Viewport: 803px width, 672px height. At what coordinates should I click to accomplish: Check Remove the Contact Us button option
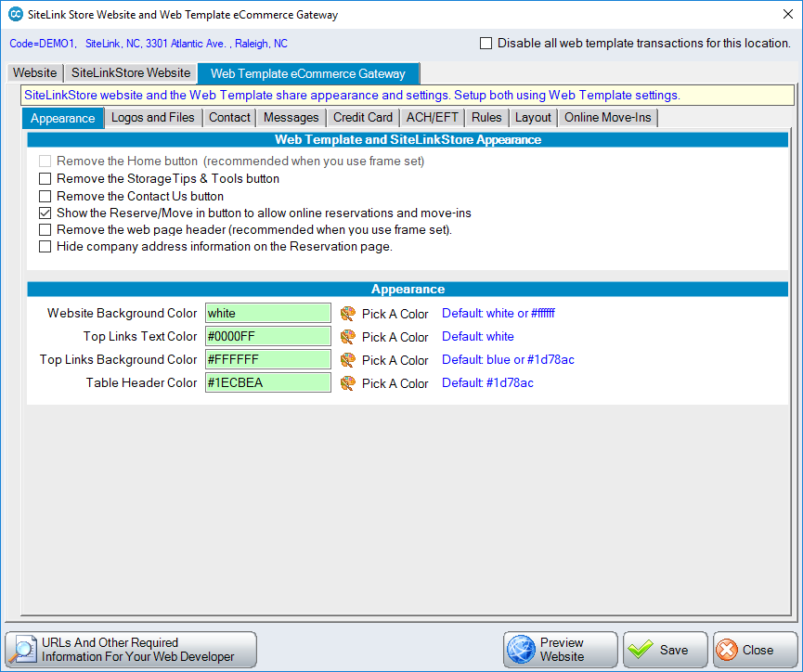click(45, 196)
